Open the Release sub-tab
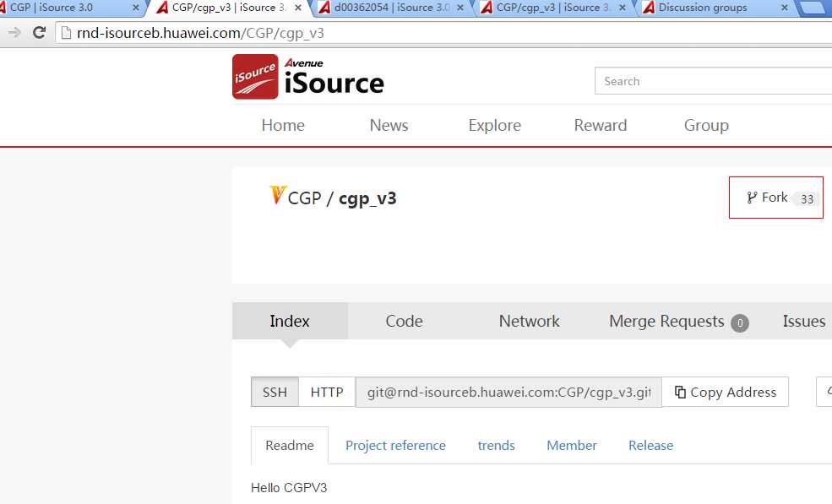832x504 pixels. pyautogui.click(x=650, y=445)
